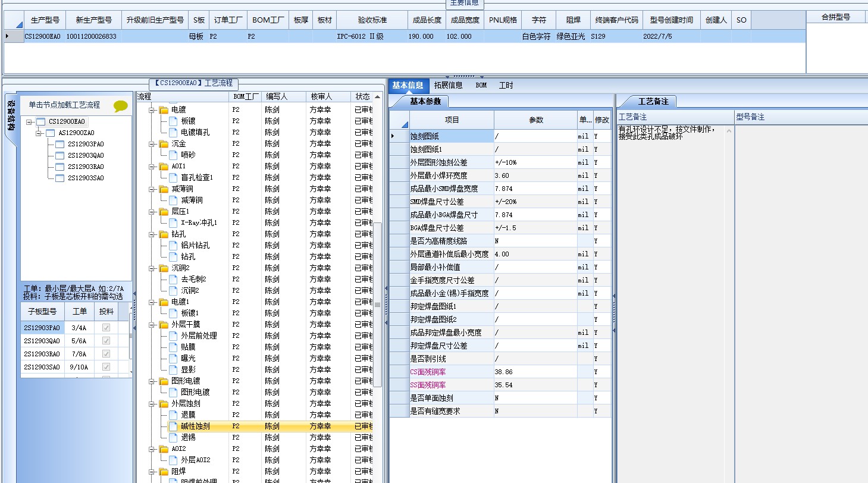The image size is (868, 483).
Task: Click the window icon beside CS12900EA0
Action: [40, 121]
